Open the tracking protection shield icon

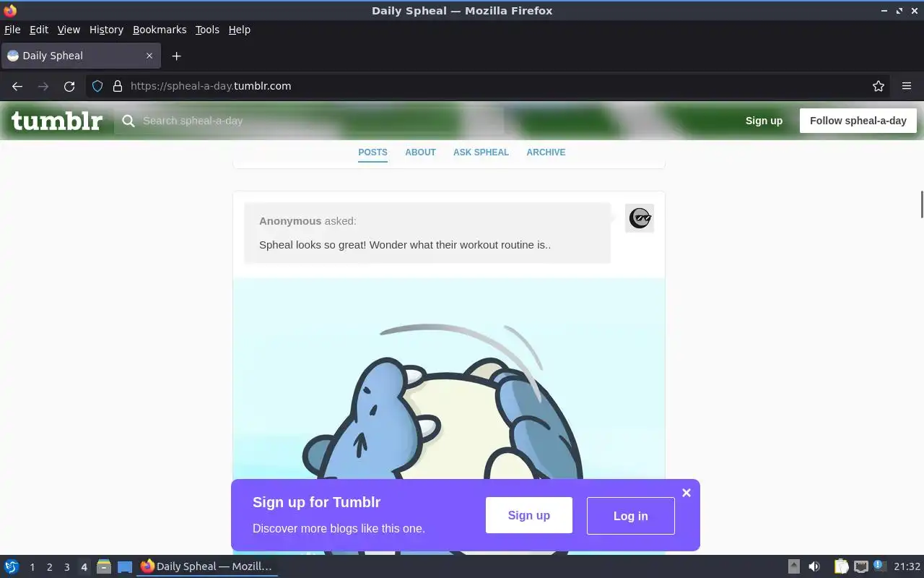97,86
